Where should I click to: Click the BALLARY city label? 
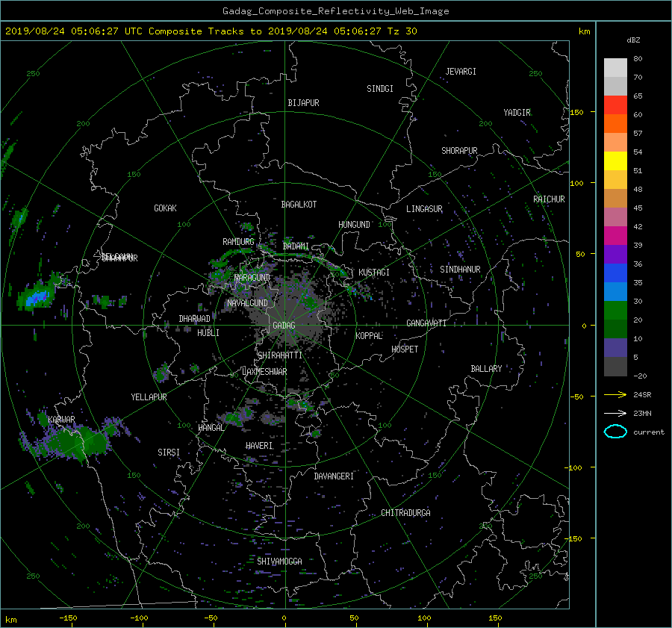[x=486, y=369]
